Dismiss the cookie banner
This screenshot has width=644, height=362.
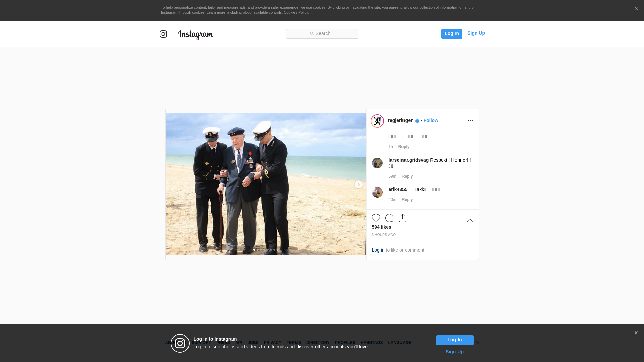(x=636, y=9)
